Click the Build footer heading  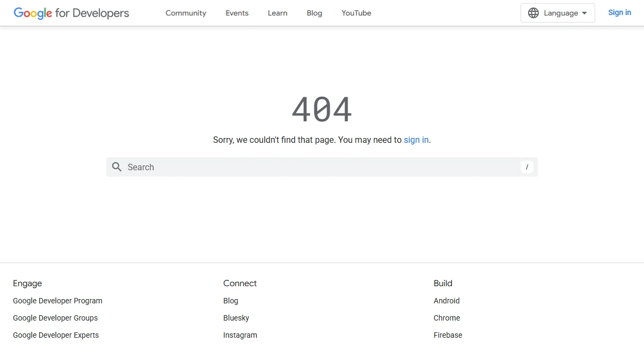443,283
